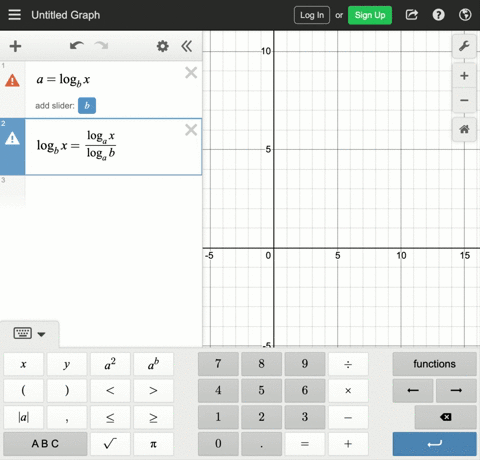
Task: Tap the 5 key
Action: coord(261,390)
